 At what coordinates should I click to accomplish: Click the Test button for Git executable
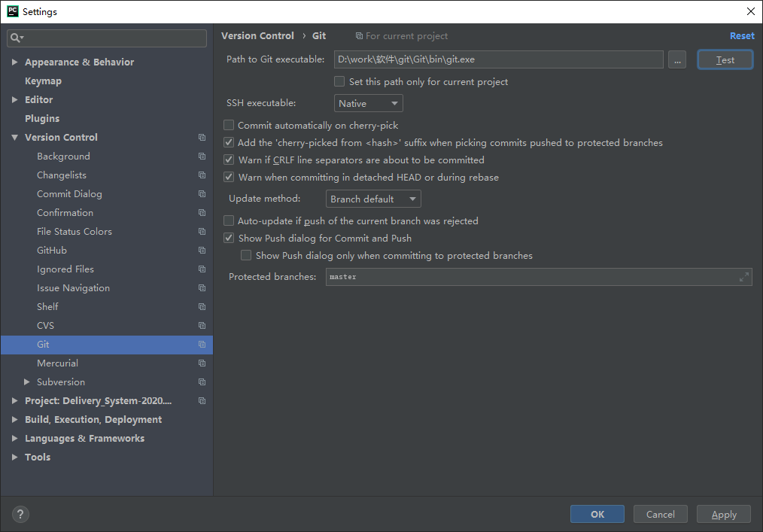(x=725, y=60)
